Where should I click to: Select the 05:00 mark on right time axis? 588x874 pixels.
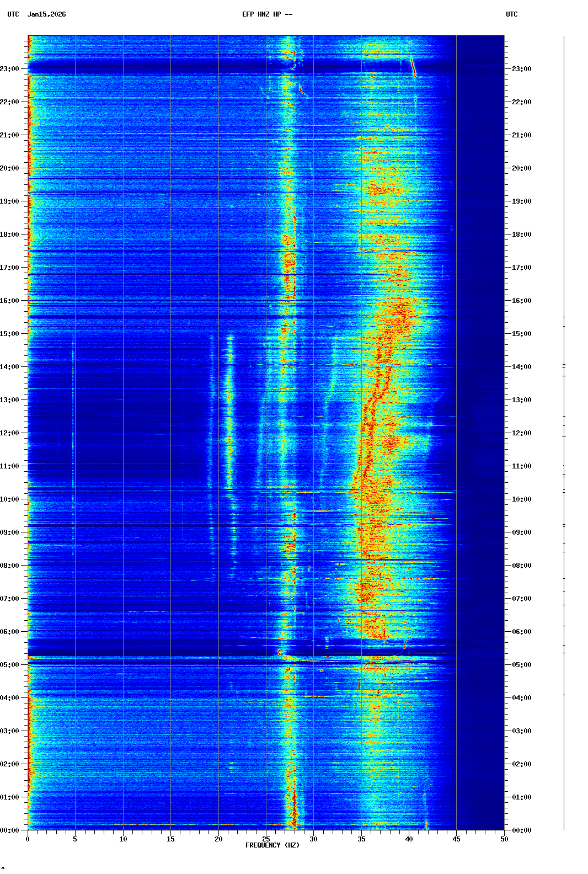point(521,665)
